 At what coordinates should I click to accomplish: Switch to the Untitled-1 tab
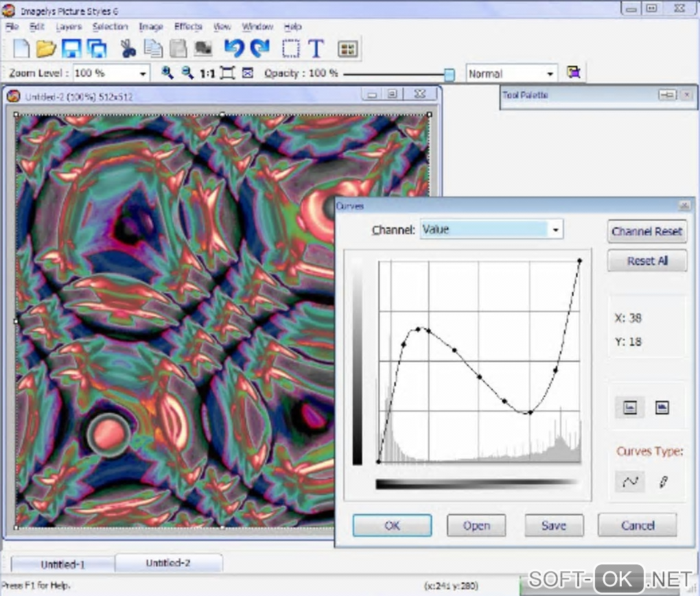click(62, 564)
